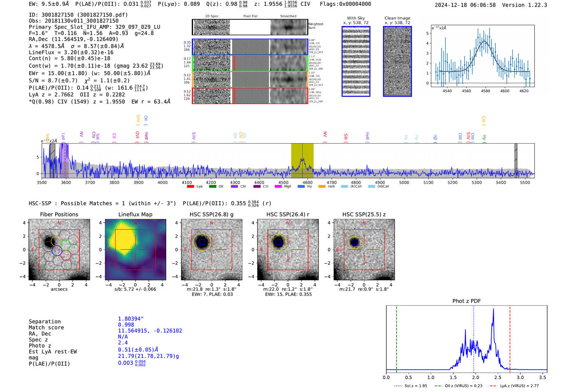Click the purple CIV legend swatch

(234, 186)
